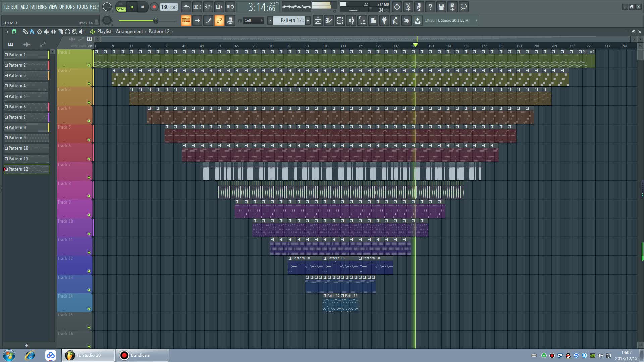Open the FILE menu

point(6,7)
